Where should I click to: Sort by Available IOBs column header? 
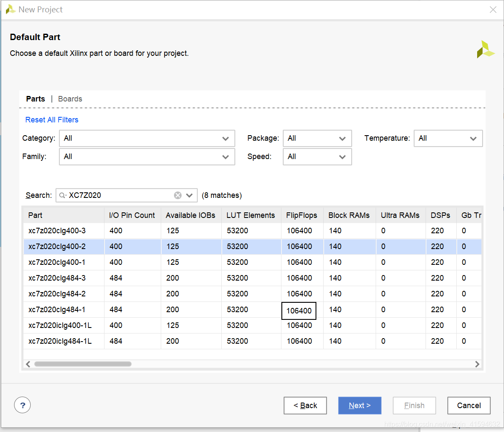pos(191,215)
